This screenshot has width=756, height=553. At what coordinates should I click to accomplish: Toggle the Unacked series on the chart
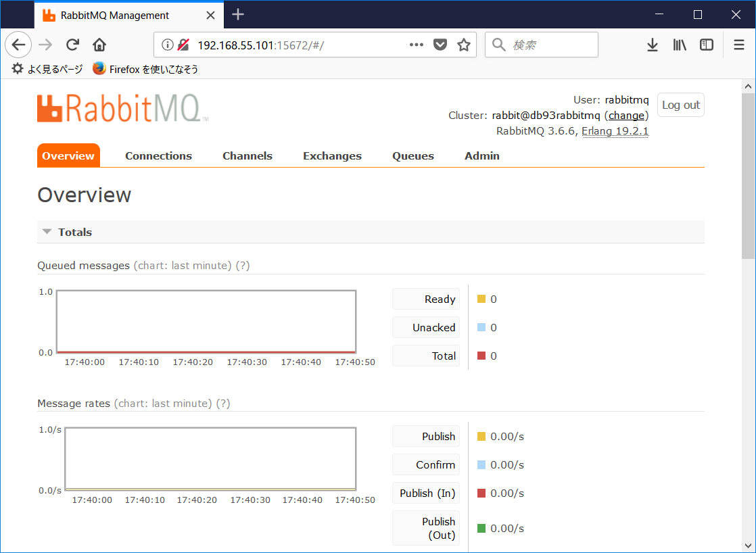(x=425, y=327)
